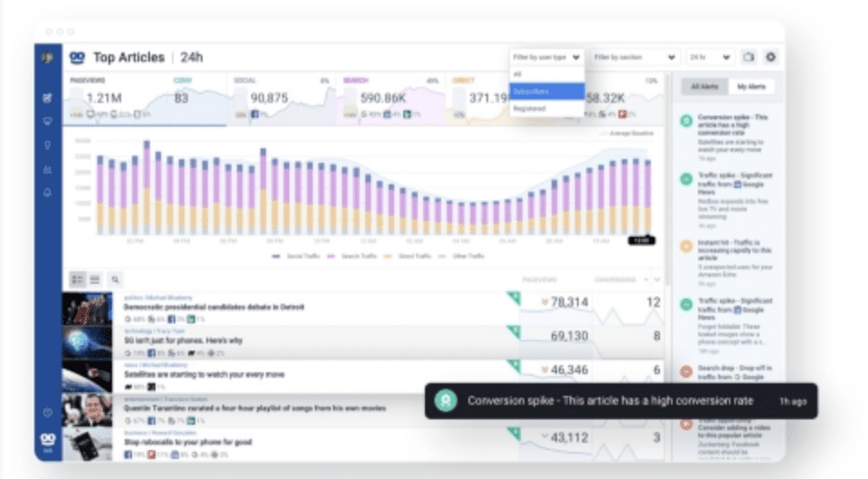Toggle the Average Baseline legend
The image size is (868, 479).
pyautogui.click(x=627, y=133)
